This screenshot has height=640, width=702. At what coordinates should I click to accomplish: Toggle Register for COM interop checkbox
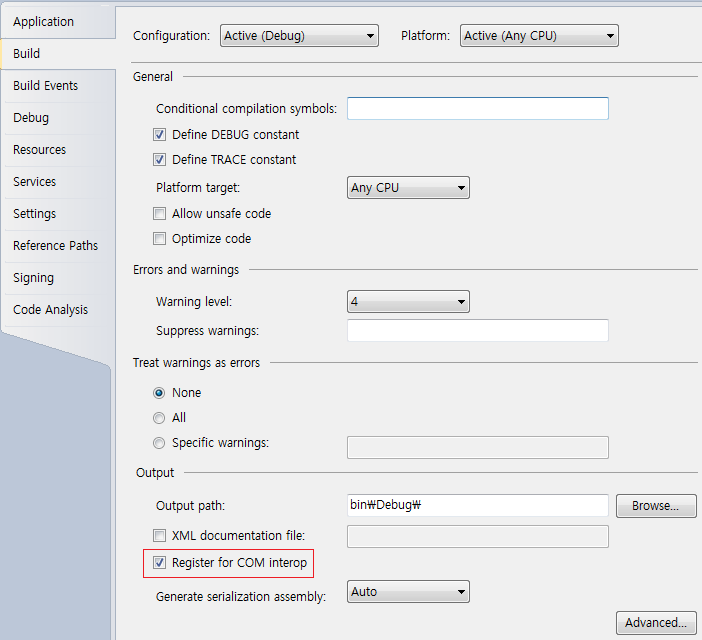[x=159, y=563]
